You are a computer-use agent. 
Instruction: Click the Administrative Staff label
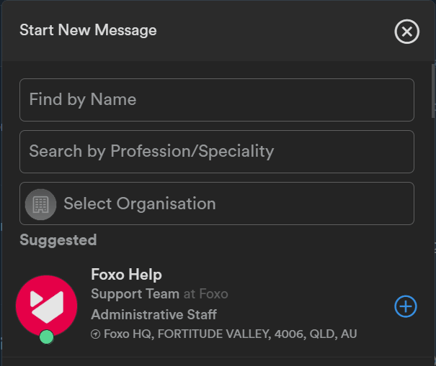[x=154, y=314]
